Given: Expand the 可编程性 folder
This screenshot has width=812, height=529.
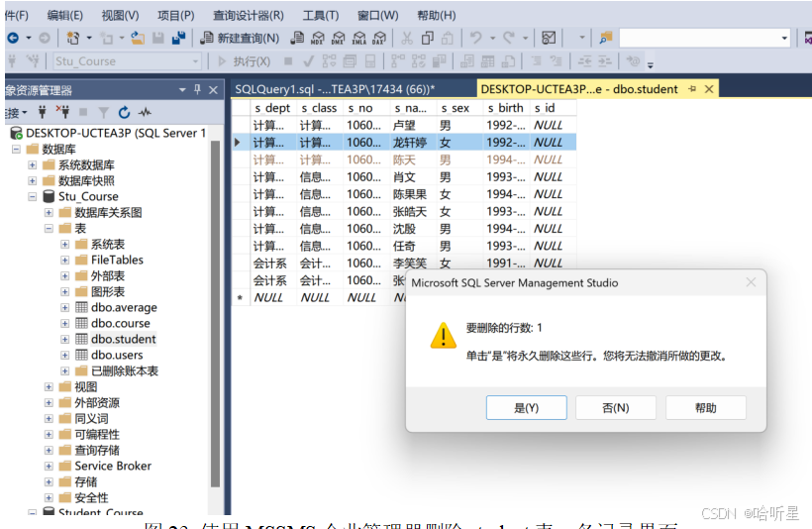Looking at the screenshot, I should point(49,434).
